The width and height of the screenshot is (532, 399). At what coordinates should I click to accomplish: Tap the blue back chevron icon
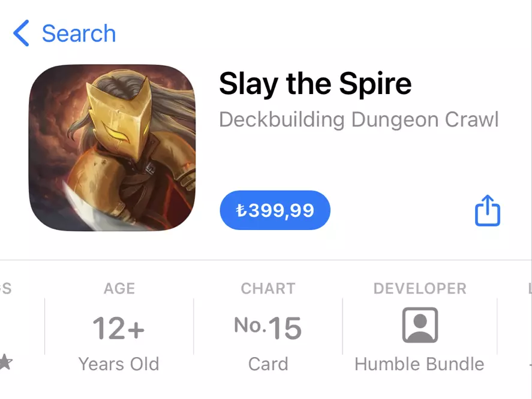click(21, 33)
